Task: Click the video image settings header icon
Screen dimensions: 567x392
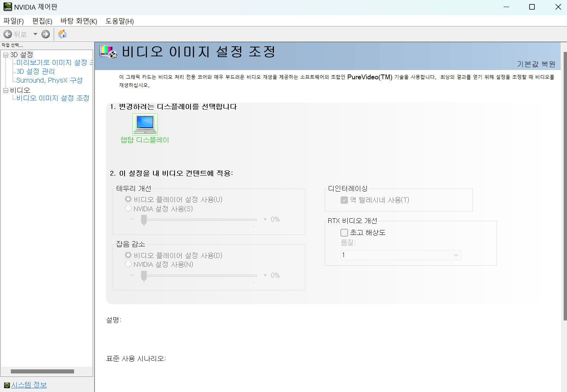Action: point(108,52)
